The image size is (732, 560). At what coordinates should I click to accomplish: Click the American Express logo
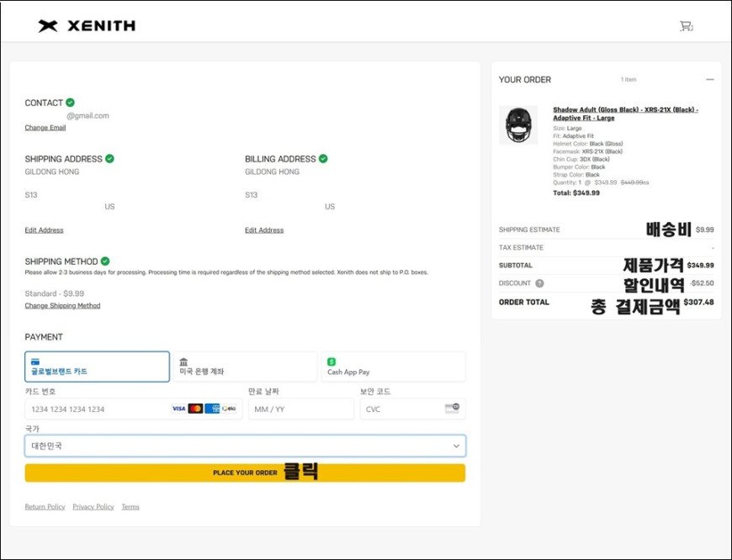(x=212, y=409)
